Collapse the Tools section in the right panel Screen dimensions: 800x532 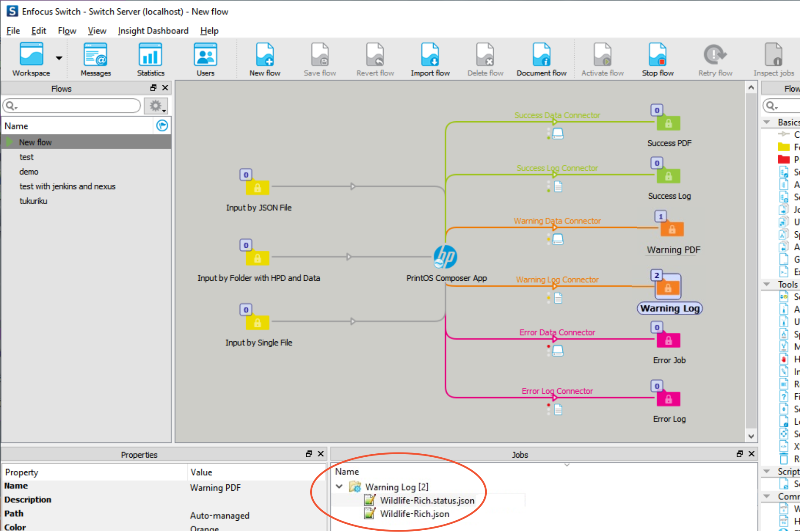767,284
